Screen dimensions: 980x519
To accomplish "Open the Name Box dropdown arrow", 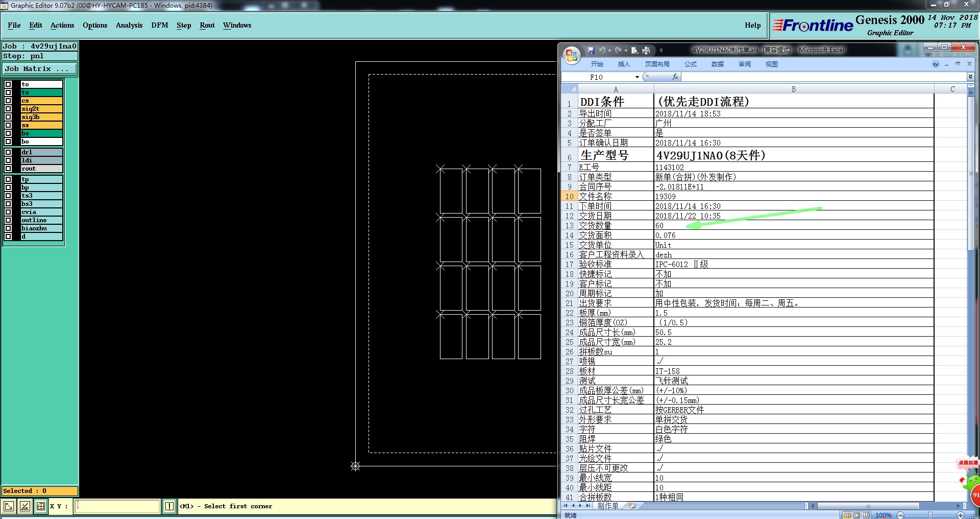I will tap(637, 77).
